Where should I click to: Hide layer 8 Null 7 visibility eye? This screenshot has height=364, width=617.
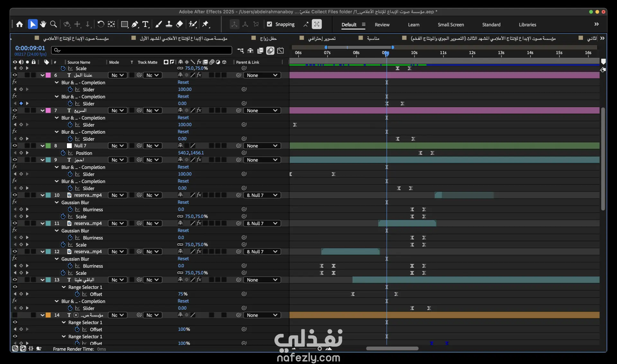15,146
